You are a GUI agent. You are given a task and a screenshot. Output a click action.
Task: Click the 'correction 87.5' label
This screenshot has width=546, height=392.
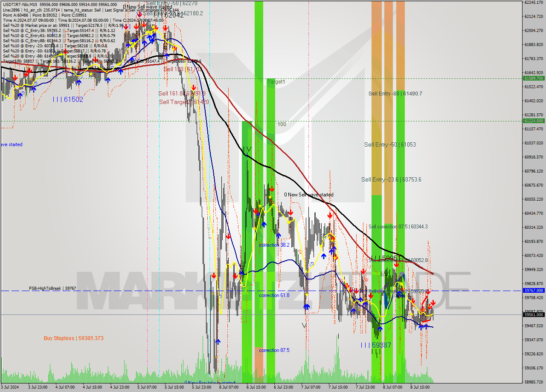[274, 350]
